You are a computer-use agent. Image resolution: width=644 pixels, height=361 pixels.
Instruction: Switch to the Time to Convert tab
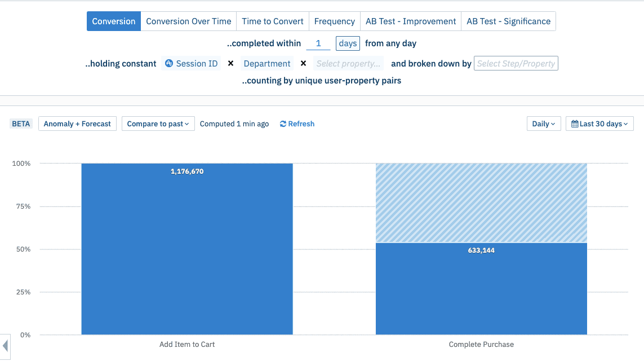coord(272,21)
